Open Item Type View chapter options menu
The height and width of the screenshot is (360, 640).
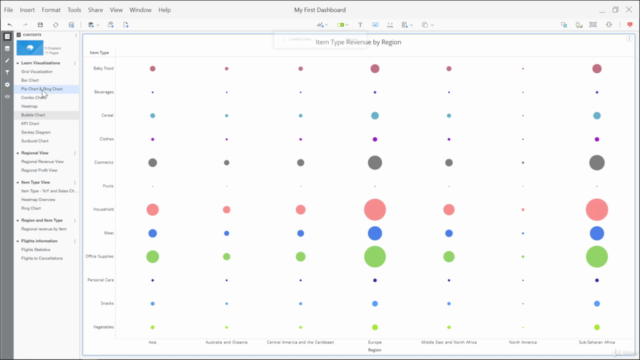pos(75,182)
